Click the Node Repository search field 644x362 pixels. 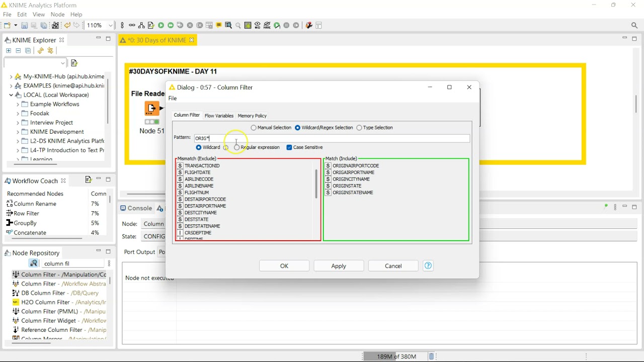73,263
